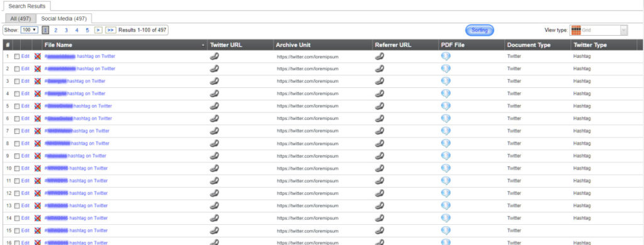This screenshot has height=245, width=644.
Task: Open PDF File icon in row 1
Action: [x=446, y=57]
